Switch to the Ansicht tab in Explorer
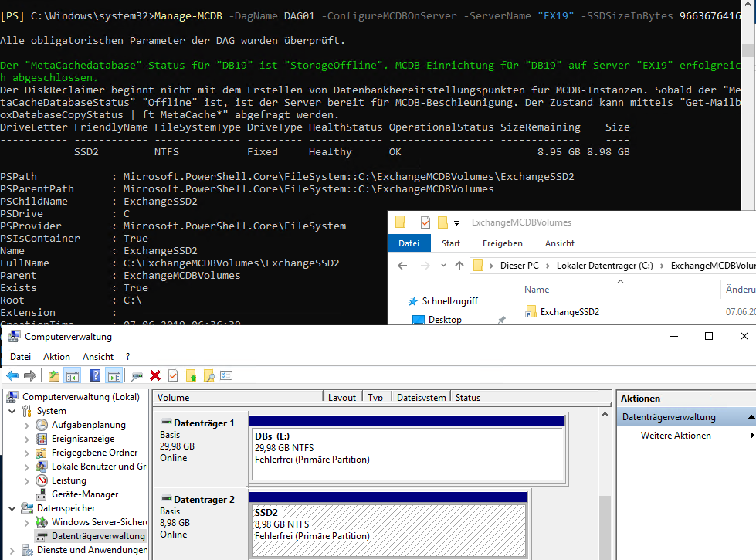756x560 pixels. coord(560,243)
